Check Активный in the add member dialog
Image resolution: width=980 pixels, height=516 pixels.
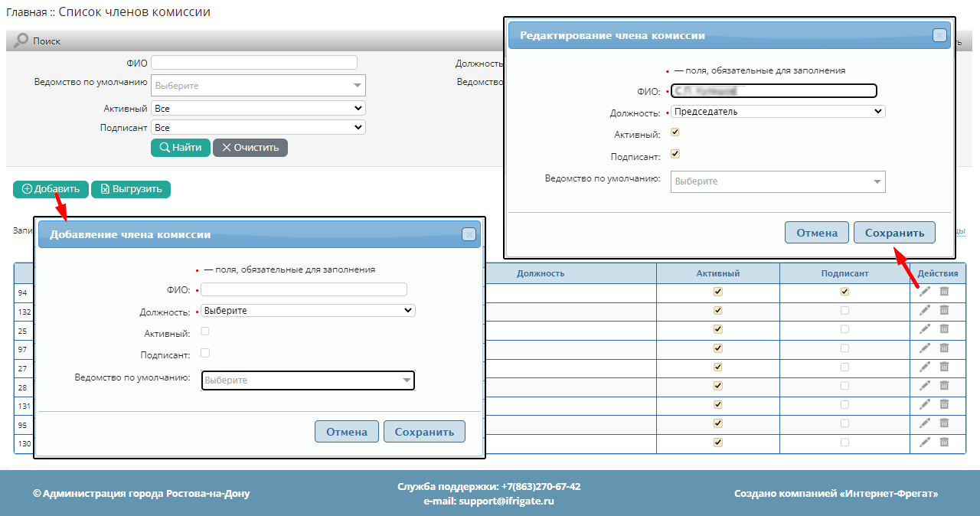click(x=204, y=331)
